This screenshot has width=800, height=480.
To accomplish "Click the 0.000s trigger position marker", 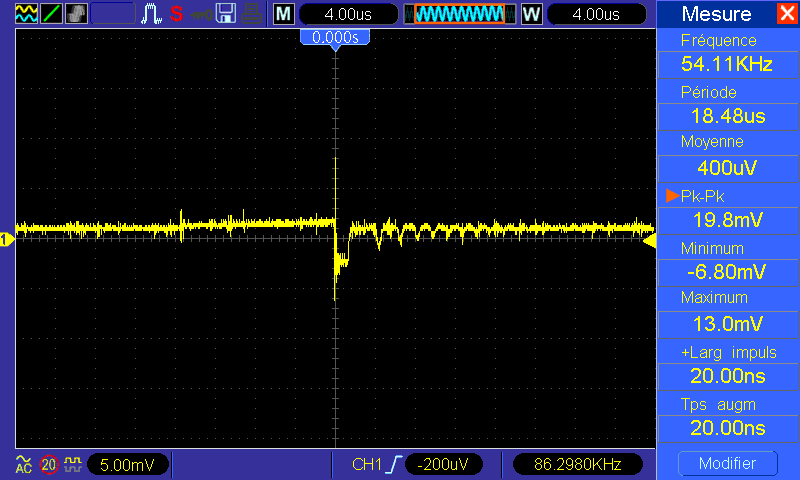I will pos(335,37).
